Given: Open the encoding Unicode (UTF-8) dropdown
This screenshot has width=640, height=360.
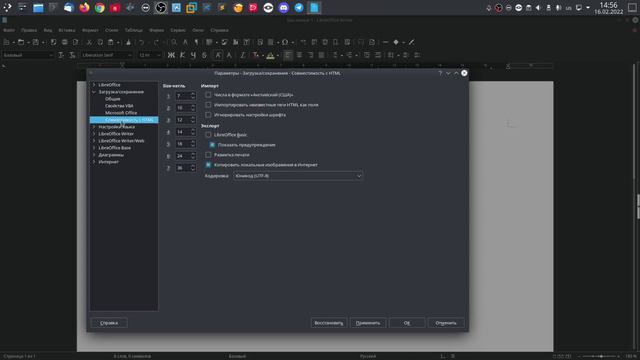Looking at the screenshot, I should tap(298, 176).
